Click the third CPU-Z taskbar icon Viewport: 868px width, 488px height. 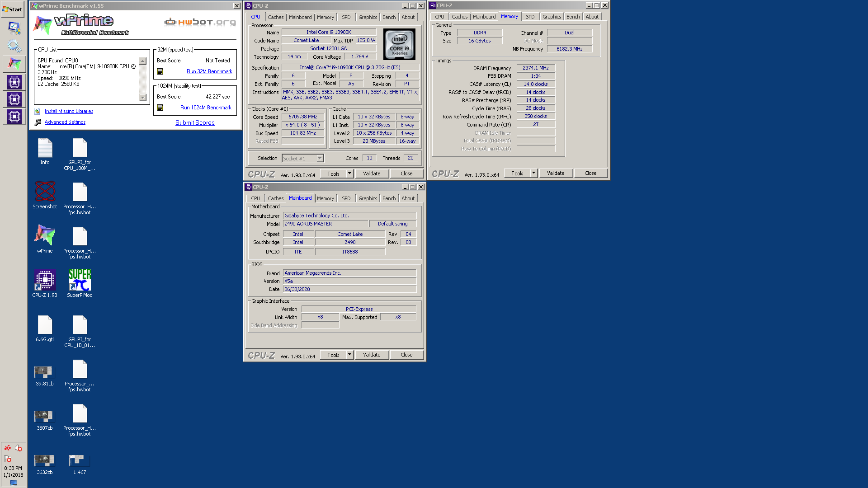14,117
